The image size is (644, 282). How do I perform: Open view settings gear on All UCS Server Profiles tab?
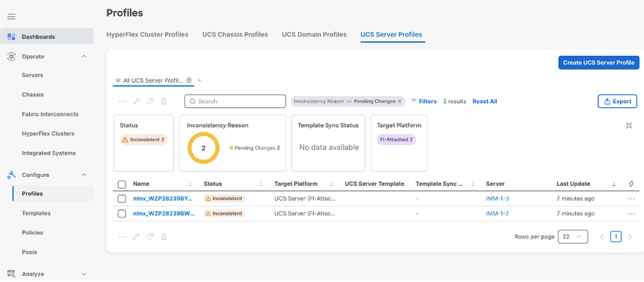189,80
